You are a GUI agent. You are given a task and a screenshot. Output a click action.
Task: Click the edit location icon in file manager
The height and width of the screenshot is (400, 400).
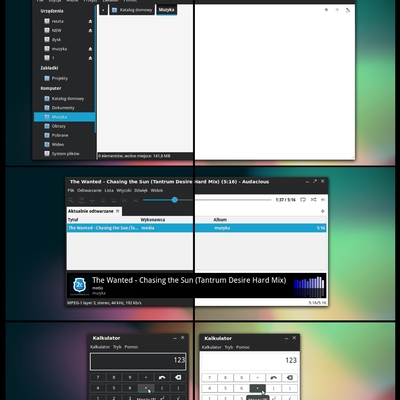pyautogui.click(x=348, y=10)
